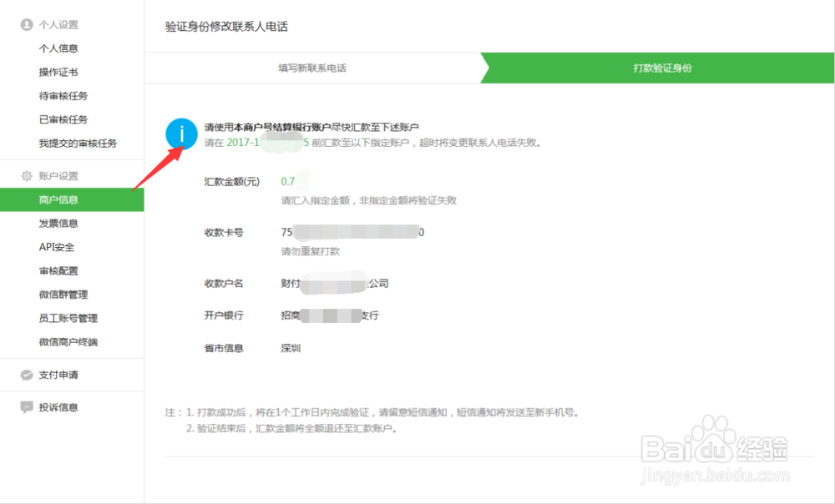This screenshot has width=835, height=504.
Task: Expand the 支付申请 section
Action: click(x=60, y=375)
